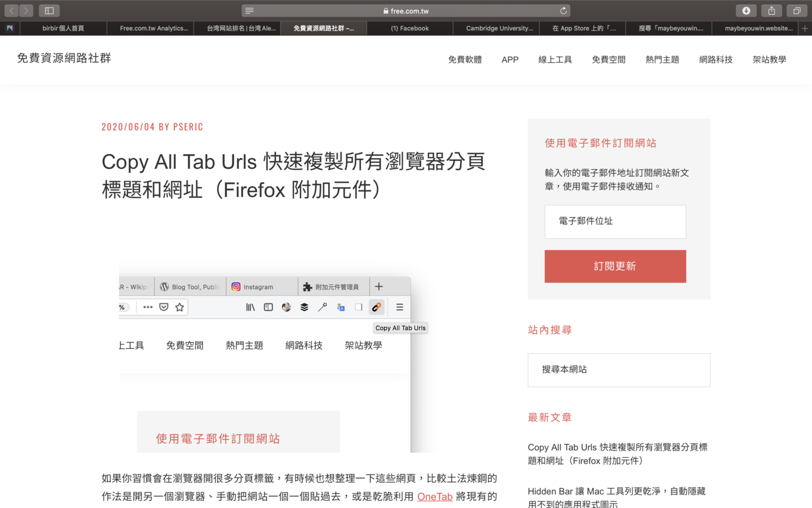This screenshot has width=812, height=508.
Task: Open 架站教學 menu item
Action: 769,60
